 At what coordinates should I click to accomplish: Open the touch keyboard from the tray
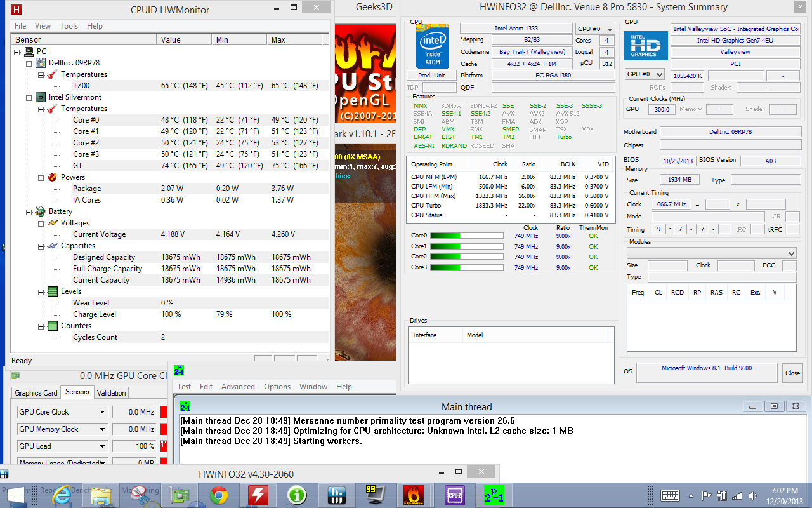point(671,495)
